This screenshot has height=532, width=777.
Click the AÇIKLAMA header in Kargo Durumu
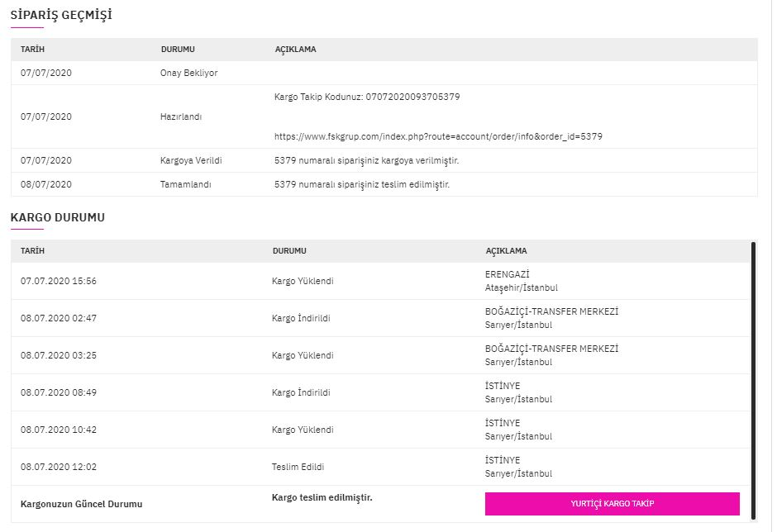pos(506,250)
